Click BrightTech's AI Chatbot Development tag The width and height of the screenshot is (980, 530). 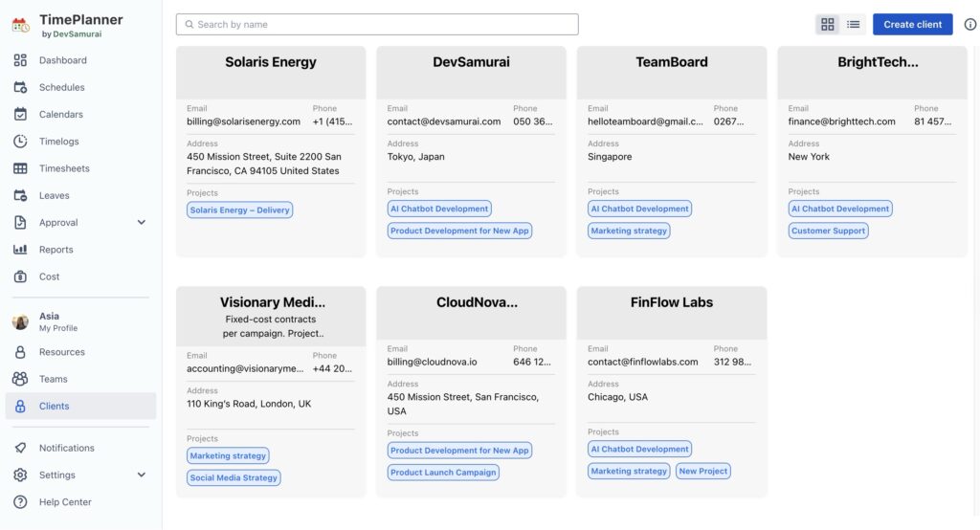pos(840,209)
